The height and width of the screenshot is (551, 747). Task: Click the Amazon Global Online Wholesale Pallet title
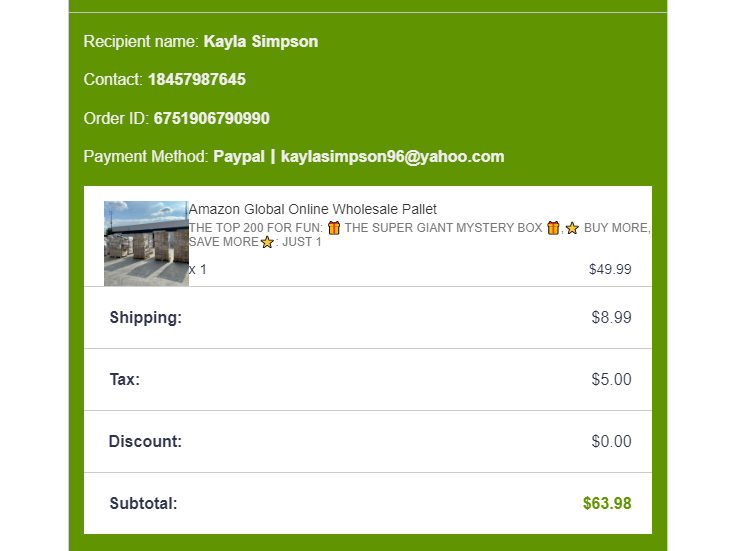[x=312, y=209]
